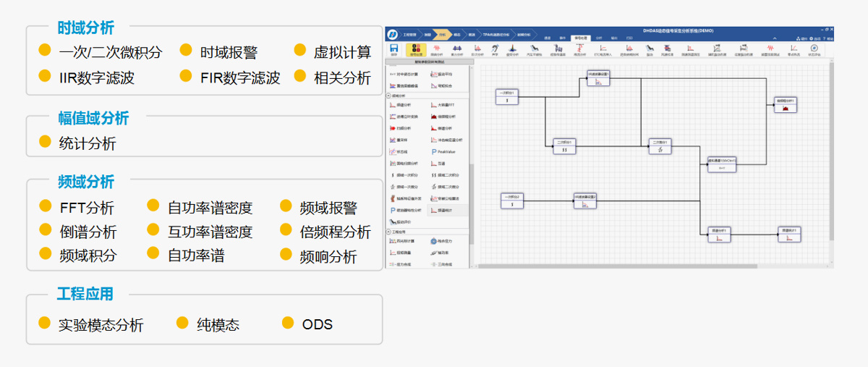Select the 对中姿态计算 tool
This screenshot has height=367, width=868.
404,74
